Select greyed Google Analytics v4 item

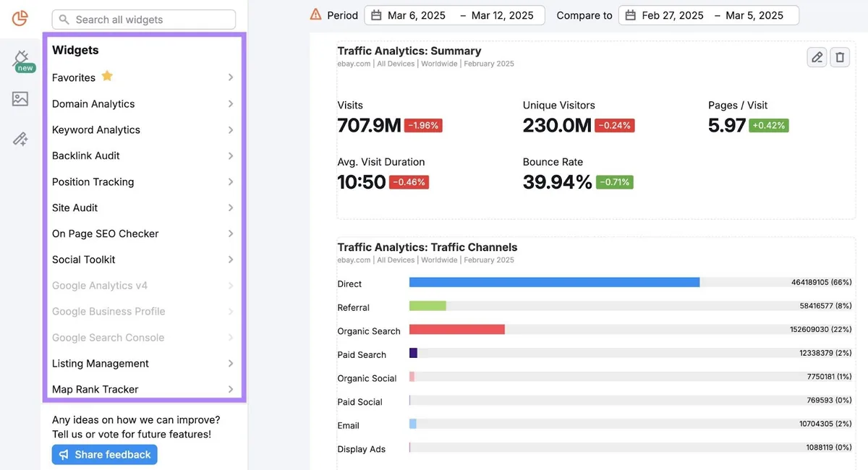[100, 286]
